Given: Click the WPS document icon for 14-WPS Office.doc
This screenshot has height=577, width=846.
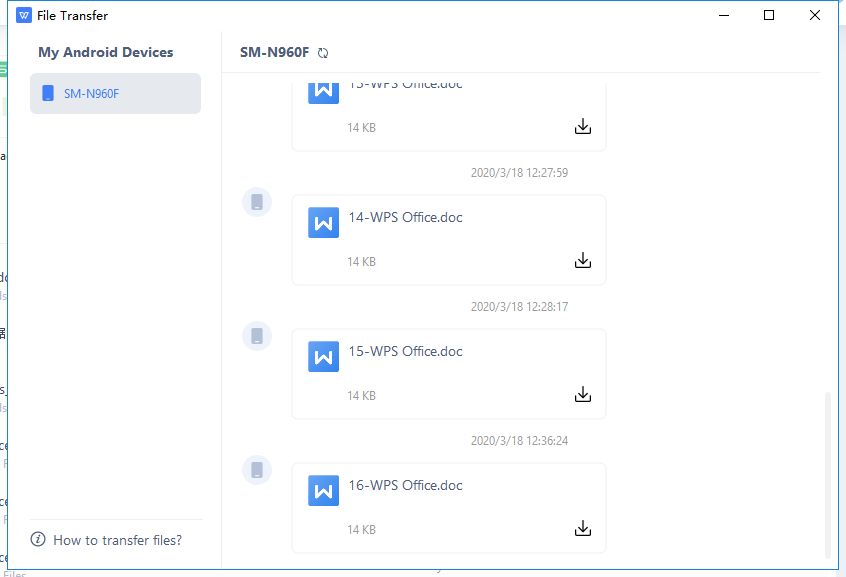Looking at the screenshot, I should click(323, 222).
